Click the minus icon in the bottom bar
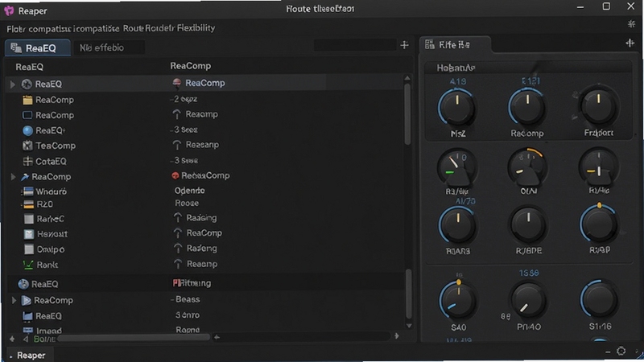Image resolution: width=644 pixels, height=362 pixels. click(x=608, y=352)
